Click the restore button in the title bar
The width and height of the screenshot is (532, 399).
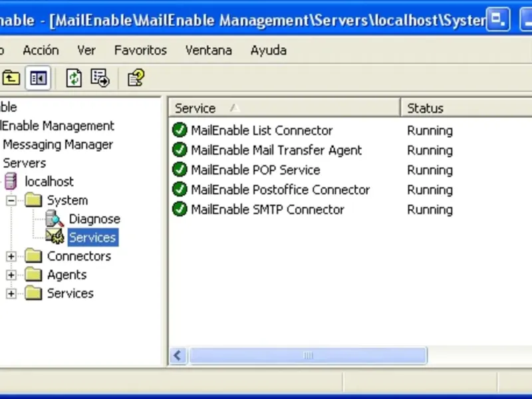pyautogui.click(x=497, y=19)
